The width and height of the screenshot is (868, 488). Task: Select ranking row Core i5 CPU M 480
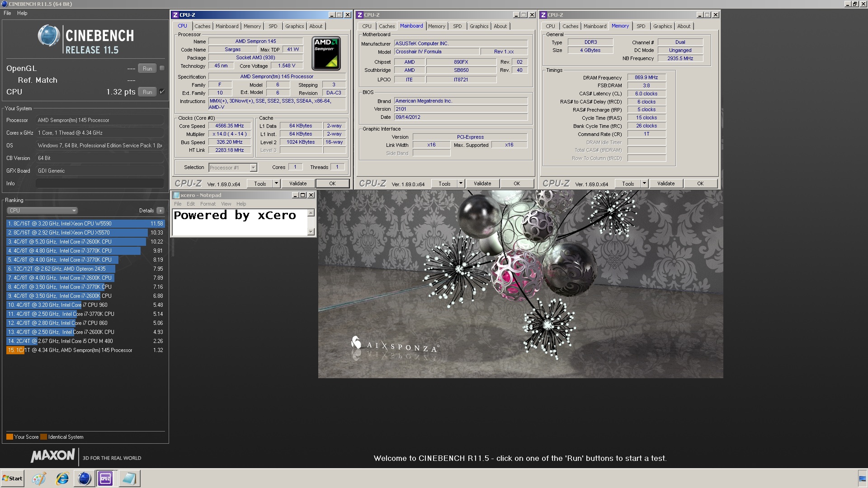[85, 341]
